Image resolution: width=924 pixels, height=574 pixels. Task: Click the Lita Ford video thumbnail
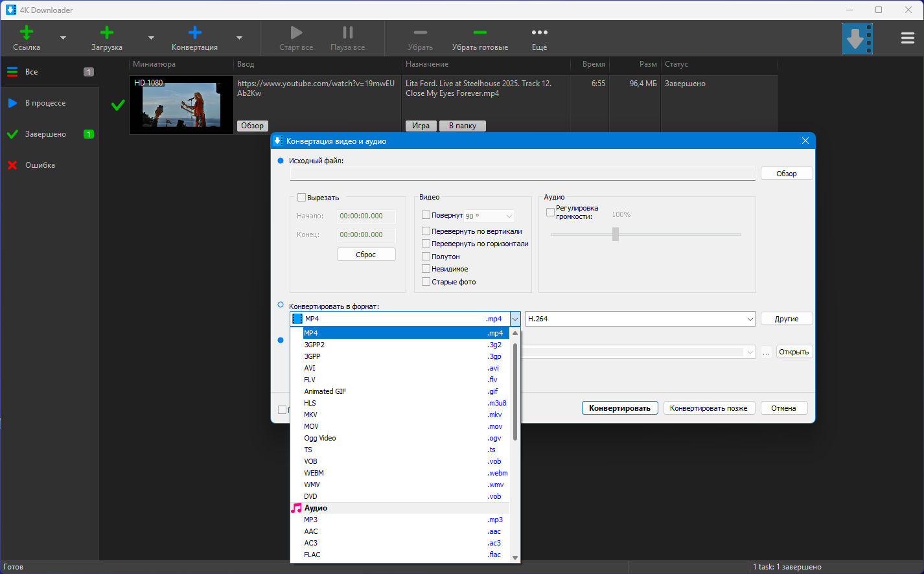[181, 105]
